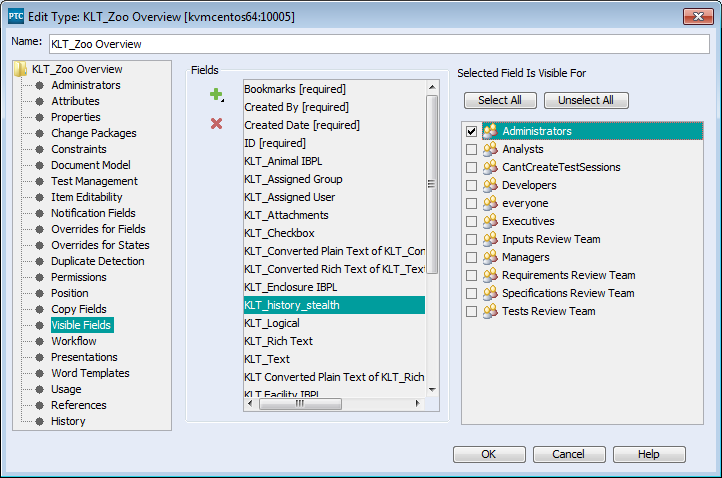Select KLT_Animal IBPL field
Viewport: 722px width, 478px height.
[334, 161]
